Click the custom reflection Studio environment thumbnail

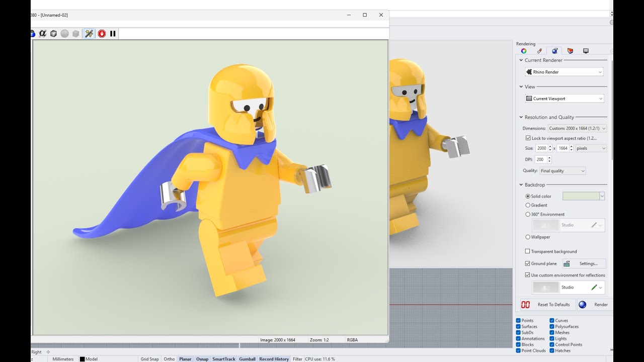(546, 288)
